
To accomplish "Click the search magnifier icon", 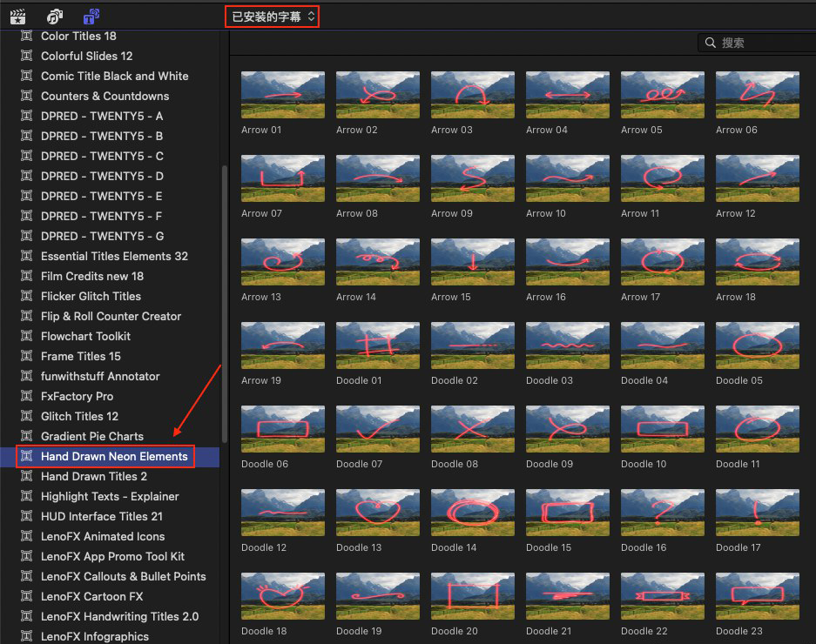I will 711,43.
